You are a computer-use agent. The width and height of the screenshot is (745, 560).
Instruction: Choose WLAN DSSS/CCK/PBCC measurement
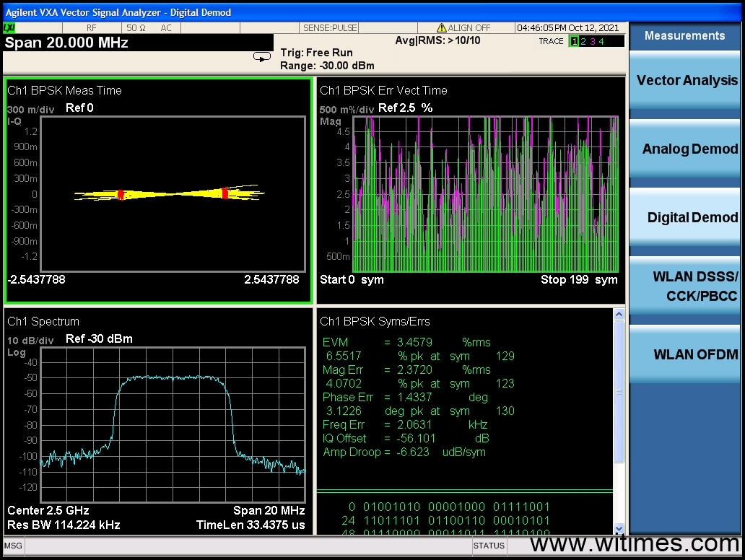tap(685, 286)
